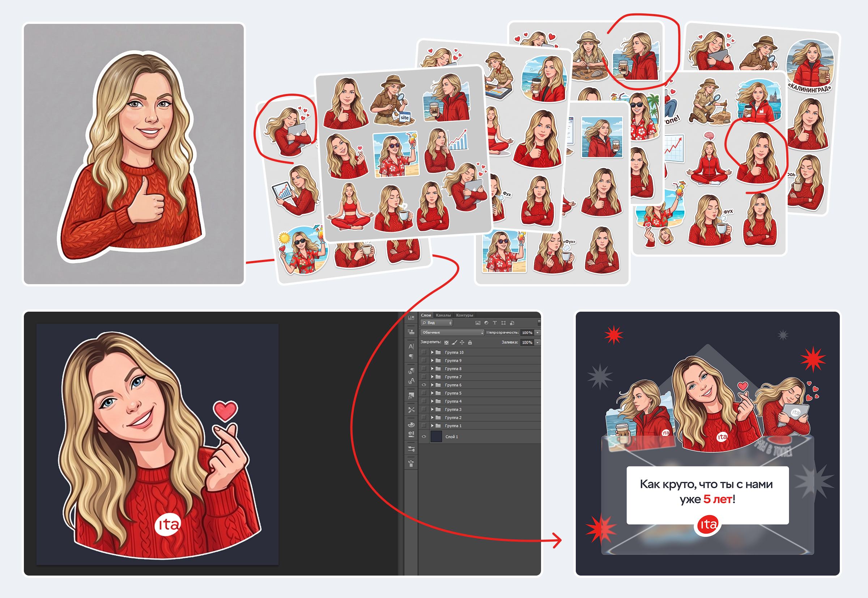Show the Группа 9 layer group
This screenshot has width=868, height=598.
coord(424,360)
